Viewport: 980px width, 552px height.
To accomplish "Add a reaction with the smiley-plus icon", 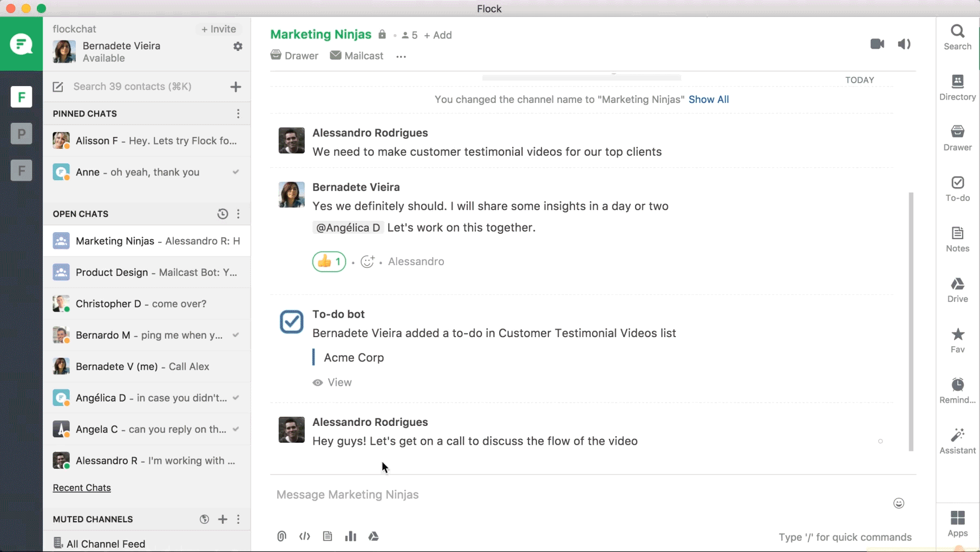I will [x=368, y=261].
